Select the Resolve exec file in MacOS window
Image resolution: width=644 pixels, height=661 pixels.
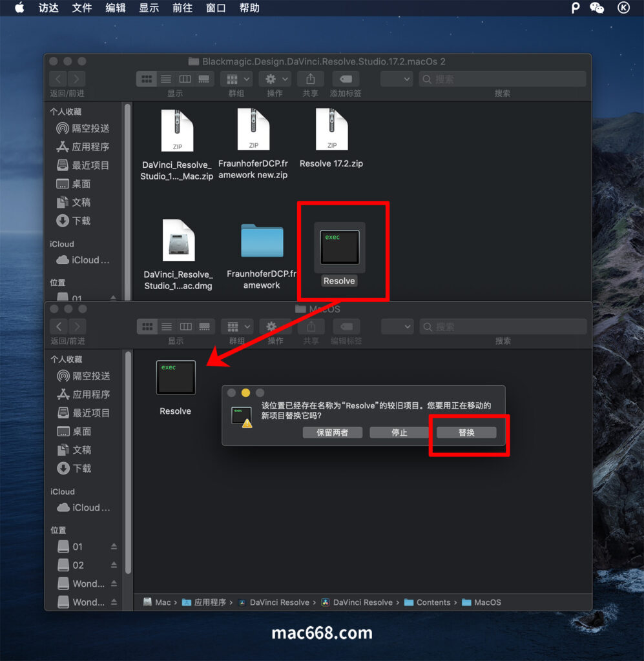click(176, 378)
